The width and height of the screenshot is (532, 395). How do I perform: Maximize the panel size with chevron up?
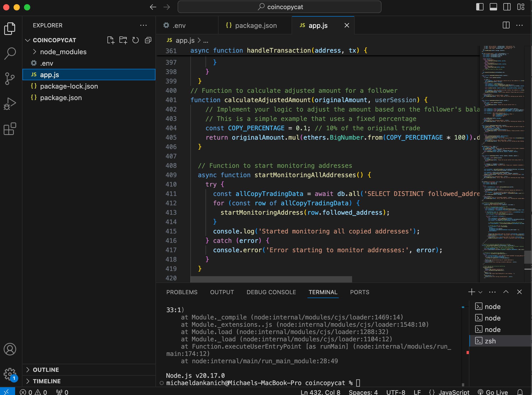tap(506, 292)
